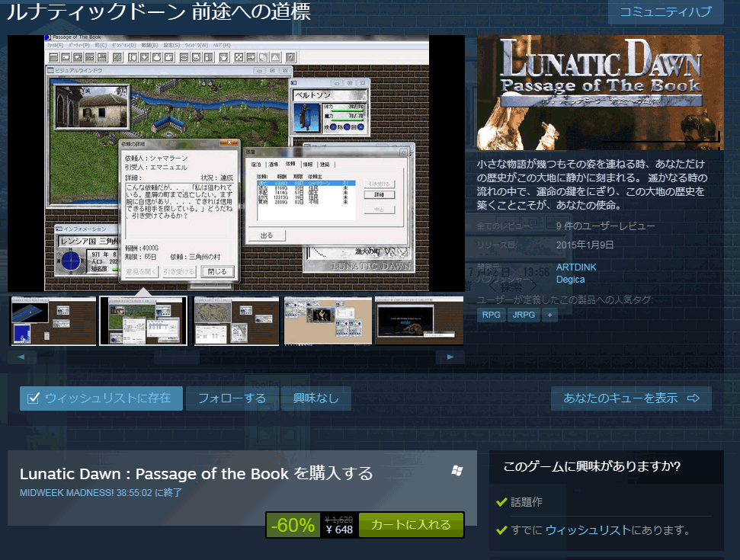Select the first thumbnail with the blue isometric map
Viewport: 740px width, 560px height.
(54, 322)
